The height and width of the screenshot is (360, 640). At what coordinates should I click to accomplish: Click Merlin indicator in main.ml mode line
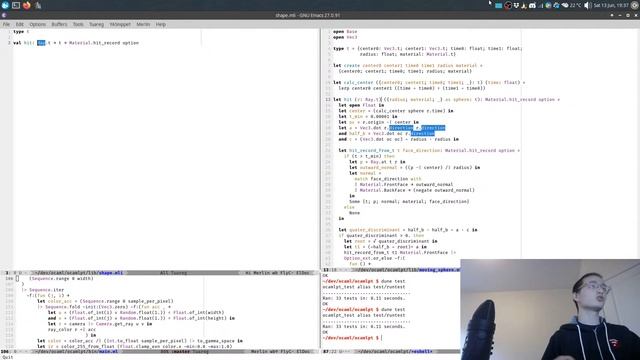pyautogui.click(x=259, y=351)
